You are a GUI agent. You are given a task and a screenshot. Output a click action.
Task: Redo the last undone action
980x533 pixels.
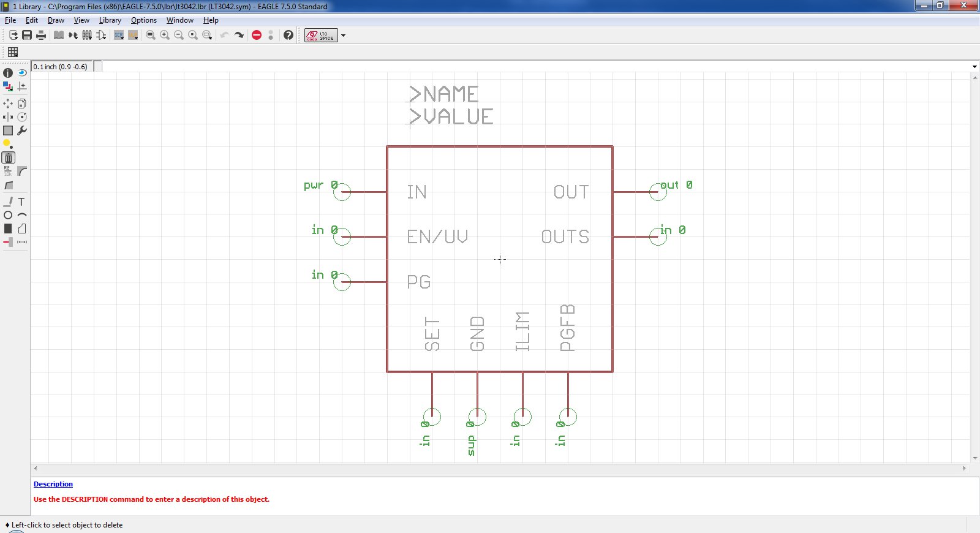click(239, 35)
